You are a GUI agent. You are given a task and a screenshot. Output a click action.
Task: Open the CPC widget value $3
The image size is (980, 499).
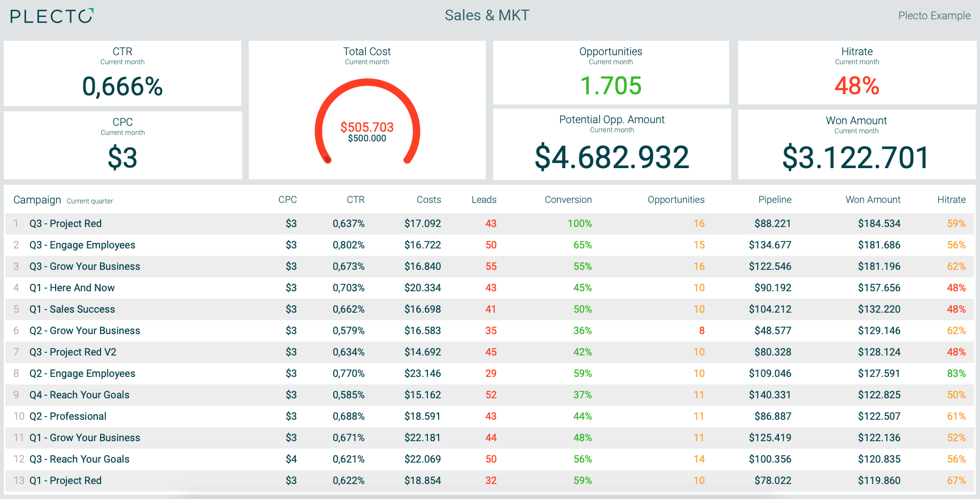122,158
